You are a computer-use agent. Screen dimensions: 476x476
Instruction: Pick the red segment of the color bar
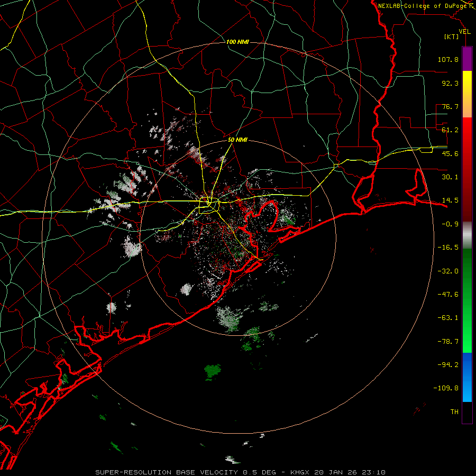point(467,169)
